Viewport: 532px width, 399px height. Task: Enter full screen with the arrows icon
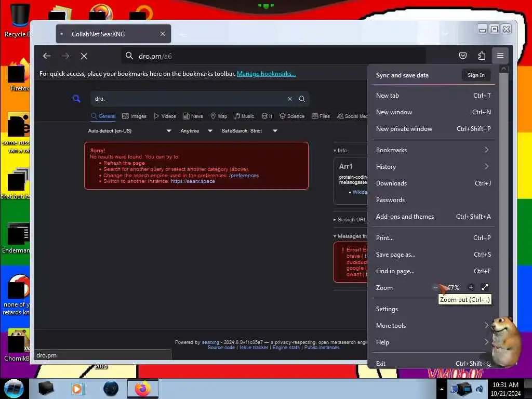pos(485,287)
